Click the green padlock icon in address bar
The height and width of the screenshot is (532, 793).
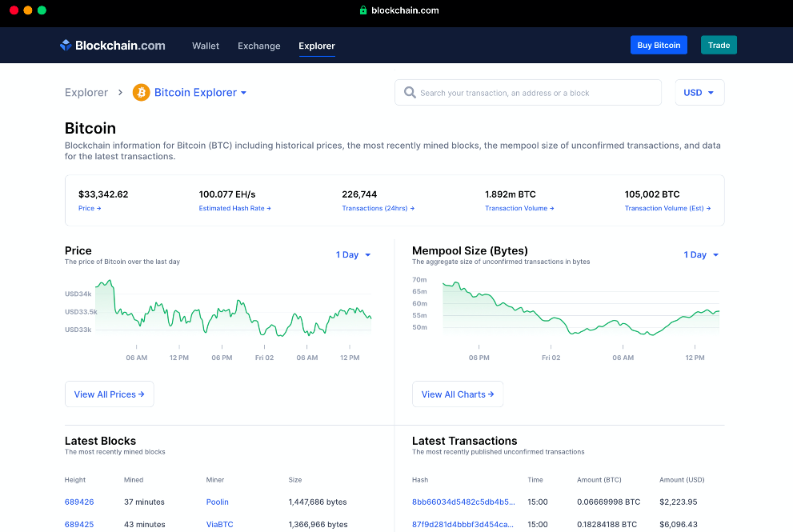[362, 10]
